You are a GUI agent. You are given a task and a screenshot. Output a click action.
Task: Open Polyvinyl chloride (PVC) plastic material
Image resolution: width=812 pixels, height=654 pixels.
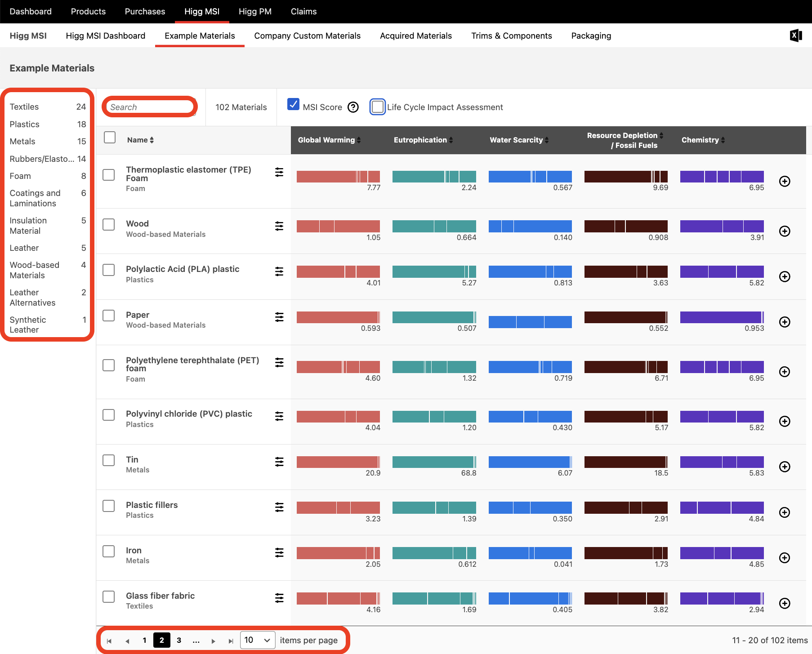189,414
